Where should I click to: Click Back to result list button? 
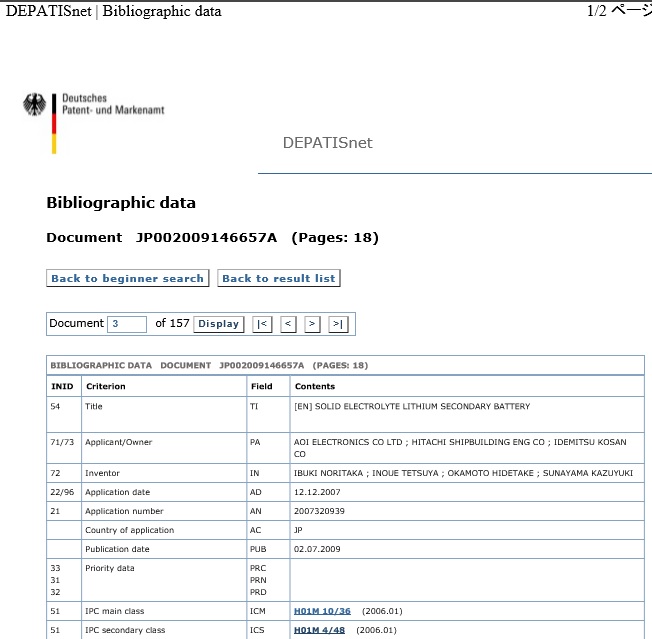tap(279, 278)
